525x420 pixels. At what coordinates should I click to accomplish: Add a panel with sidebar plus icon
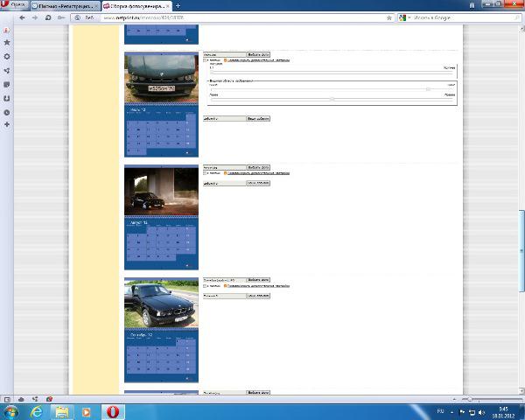(x=7, y=124)
